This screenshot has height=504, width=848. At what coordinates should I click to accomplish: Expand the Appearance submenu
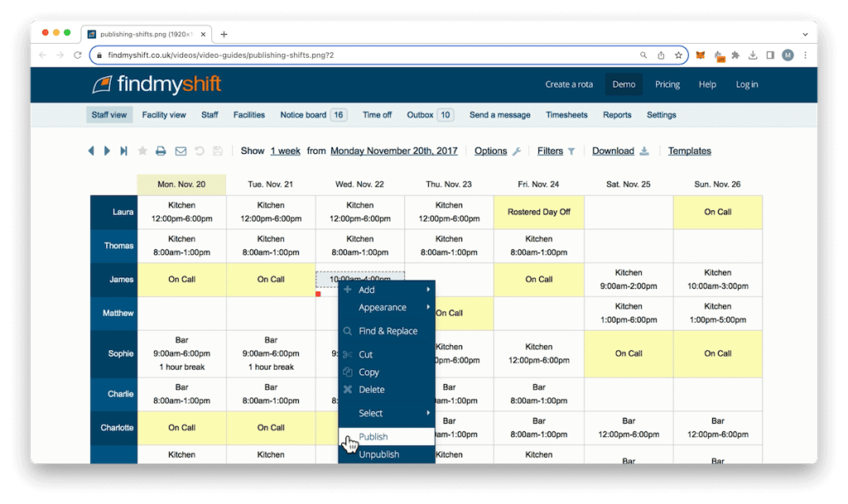click(387, 307)
